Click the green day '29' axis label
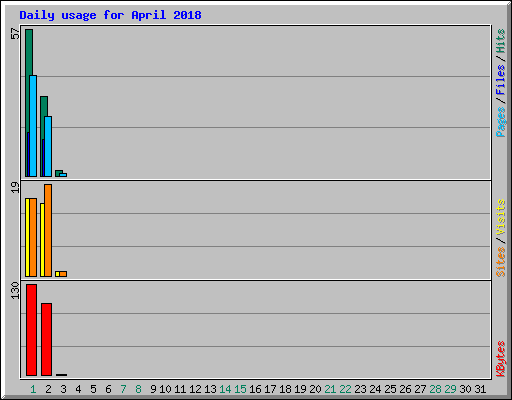This screenshot has width=512, height=400. (x=450, y=389)
